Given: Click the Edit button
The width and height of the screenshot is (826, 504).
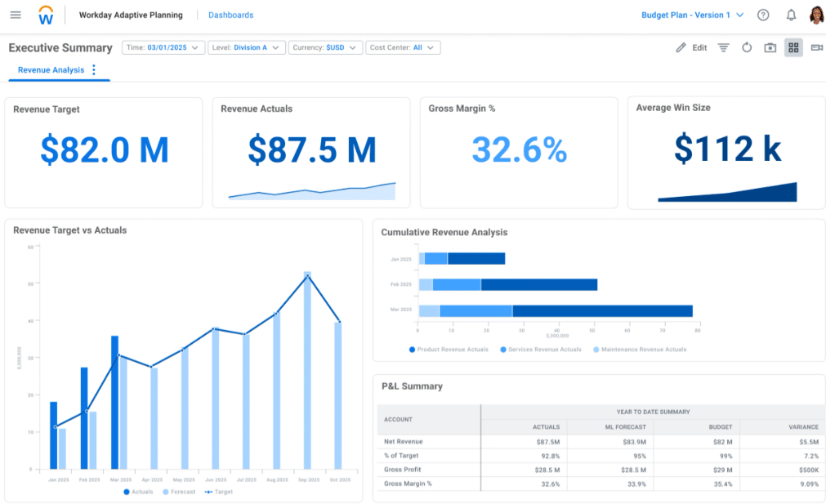Looking at the screenshot, I should (x=691, y=47).
